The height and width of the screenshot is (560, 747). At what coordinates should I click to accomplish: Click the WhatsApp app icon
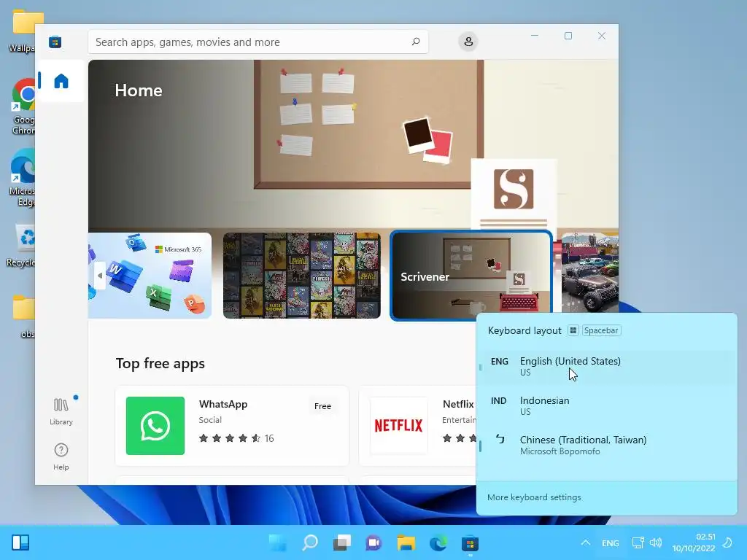point(155,426)
